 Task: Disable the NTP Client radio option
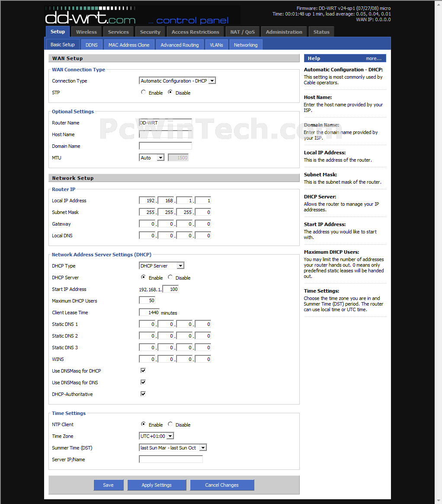(x=170, y=424)
